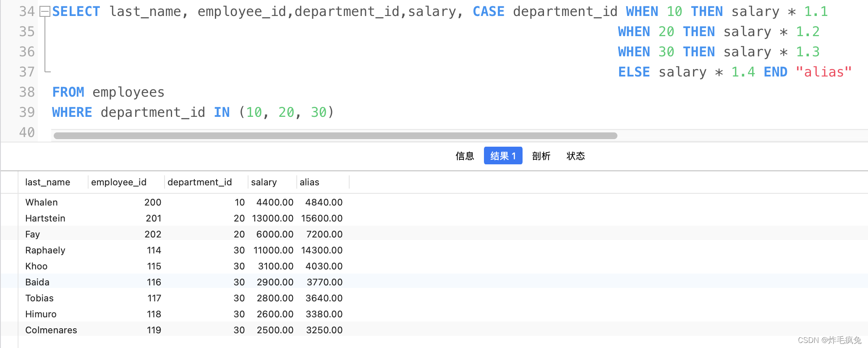Place cursor on IN keyword
This screenshot has width=868, height=348.
(222, 112)
